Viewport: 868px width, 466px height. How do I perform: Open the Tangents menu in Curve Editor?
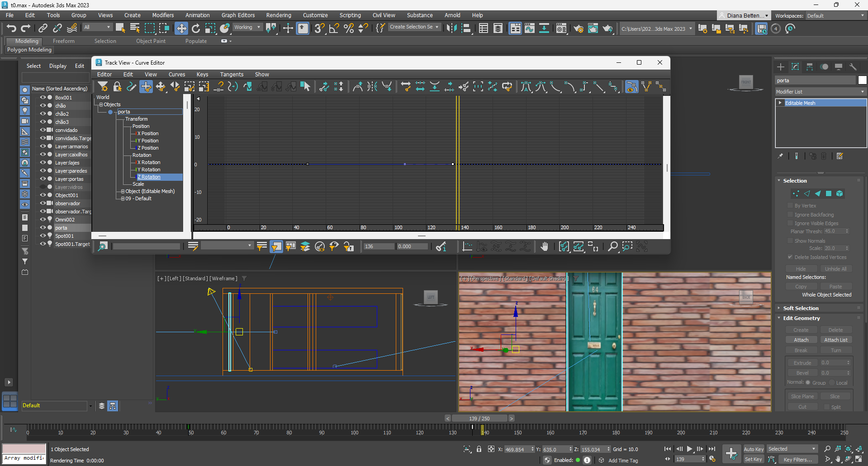(x=232, y=75)
